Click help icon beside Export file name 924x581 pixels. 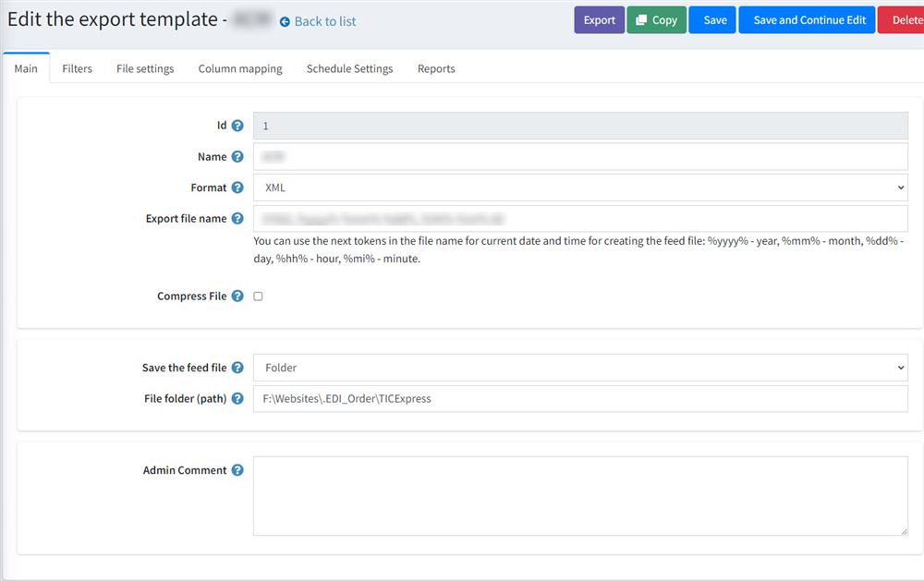(237, 219)
